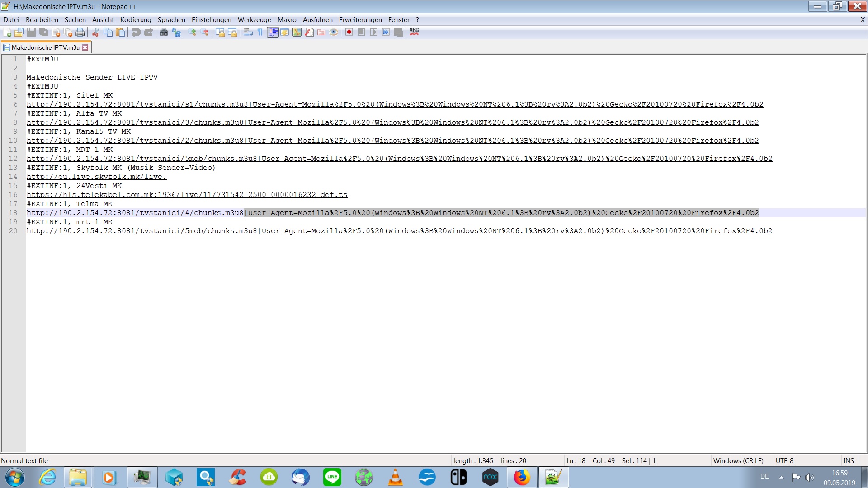This screenshot has height=488, width=868.
Task: Open the ? help menu
Action: coord(417,20)
